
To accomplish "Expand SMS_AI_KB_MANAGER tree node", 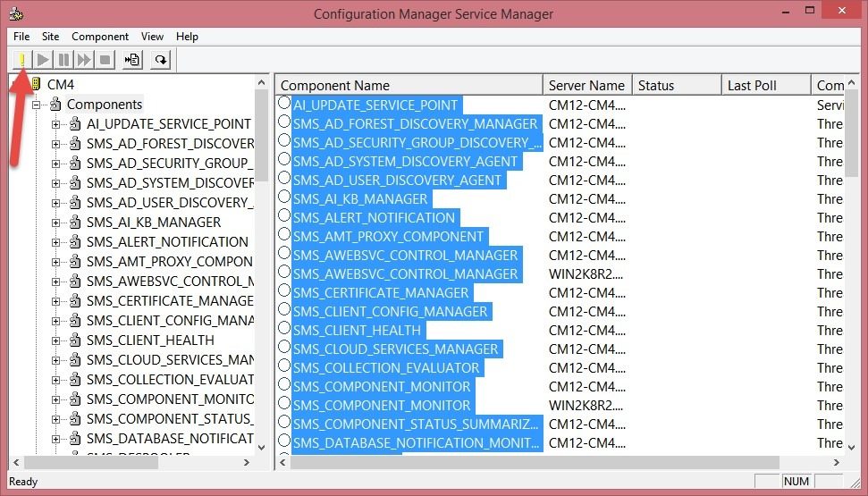I will pos(56,223).
